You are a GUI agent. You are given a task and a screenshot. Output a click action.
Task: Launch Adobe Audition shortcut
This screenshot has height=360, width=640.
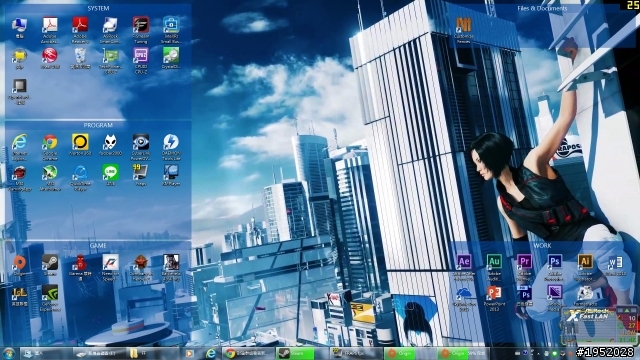pyautogui.click(x=494, y=268)
